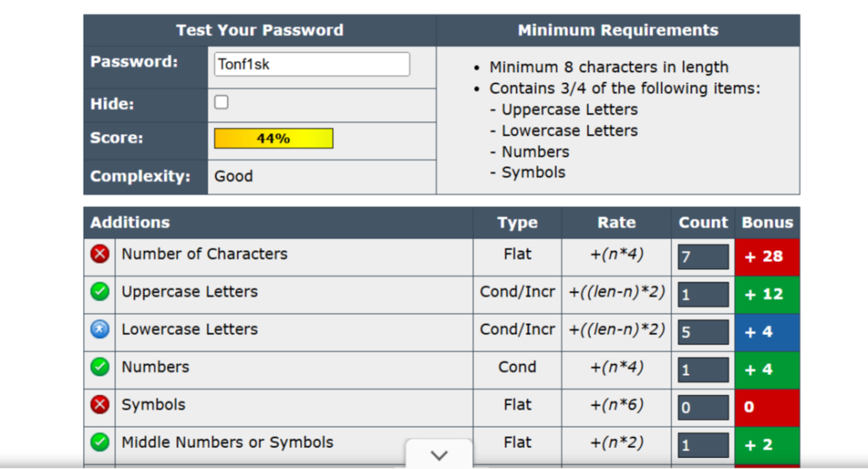Click the Rate column header

coord(616,223)
